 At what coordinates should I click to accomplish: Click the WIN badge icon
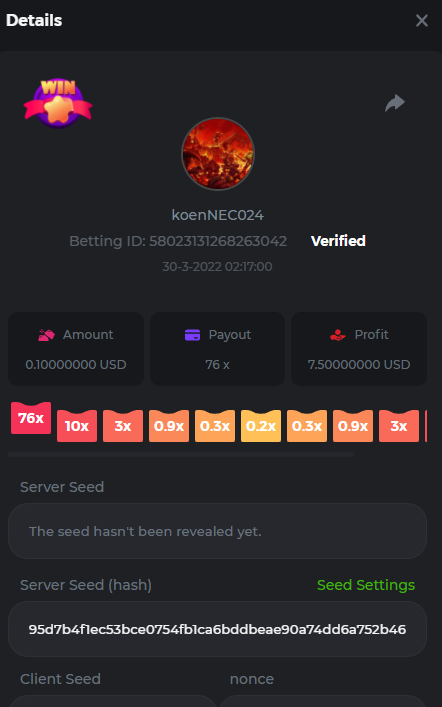pos(58,103)
